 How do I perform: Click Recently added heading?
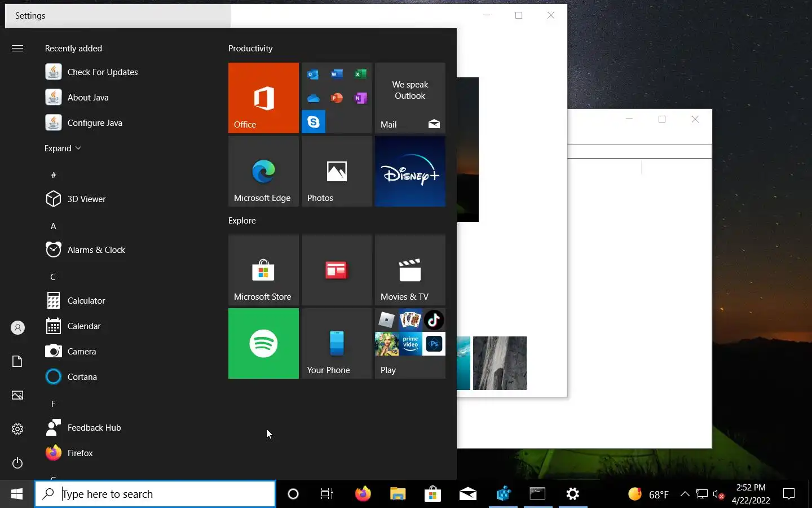pyautogui.click(x=73, y=49)
